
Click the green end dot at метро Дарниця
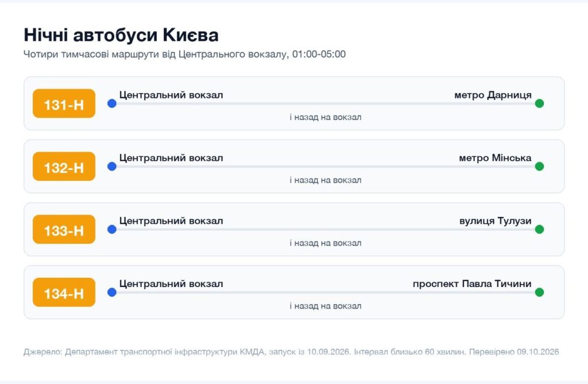coord(539,103)
